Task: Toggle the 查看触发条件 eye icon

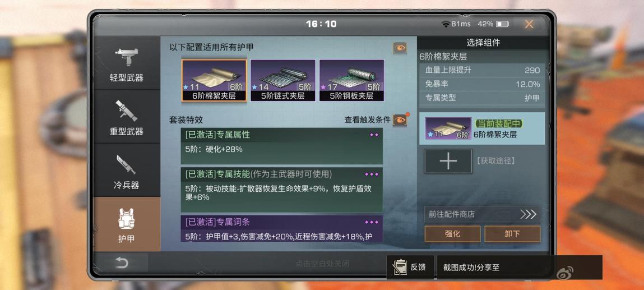Action: point(400,119)
